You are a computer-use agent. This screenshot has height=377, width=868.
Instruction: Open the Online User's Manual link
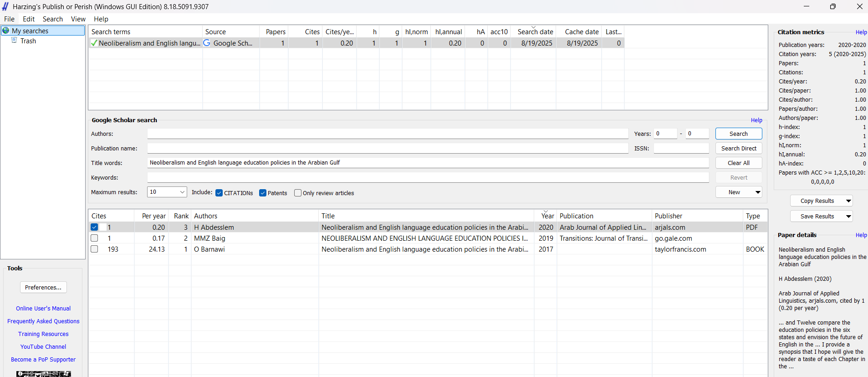tap(43, 309)
